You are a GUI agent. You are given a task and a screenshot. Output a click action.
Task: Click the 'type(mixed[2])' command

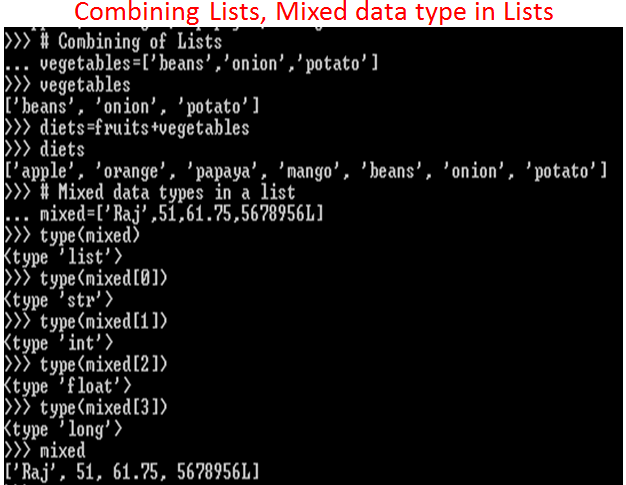(x=103, y=365)
